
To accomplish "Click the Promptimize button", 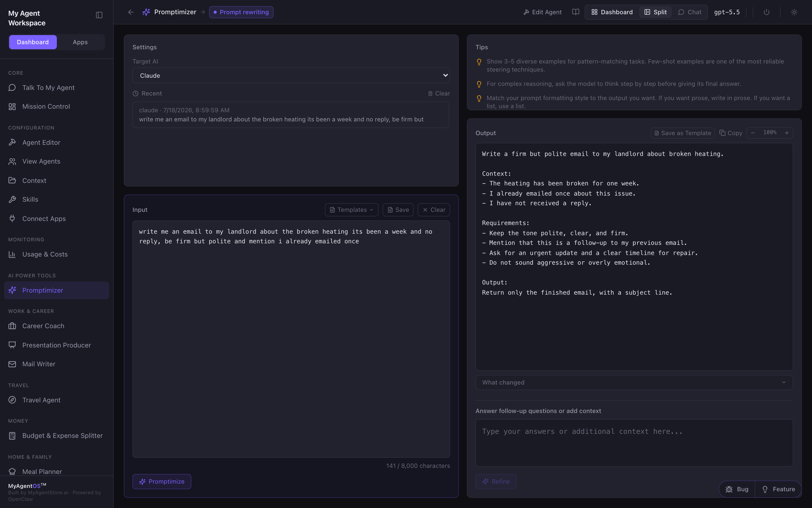I will [162, 482].
